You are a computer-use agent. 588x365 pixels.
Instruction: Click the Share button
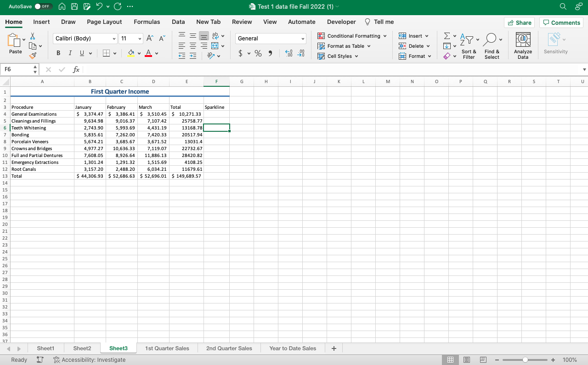tap(520, 22)
